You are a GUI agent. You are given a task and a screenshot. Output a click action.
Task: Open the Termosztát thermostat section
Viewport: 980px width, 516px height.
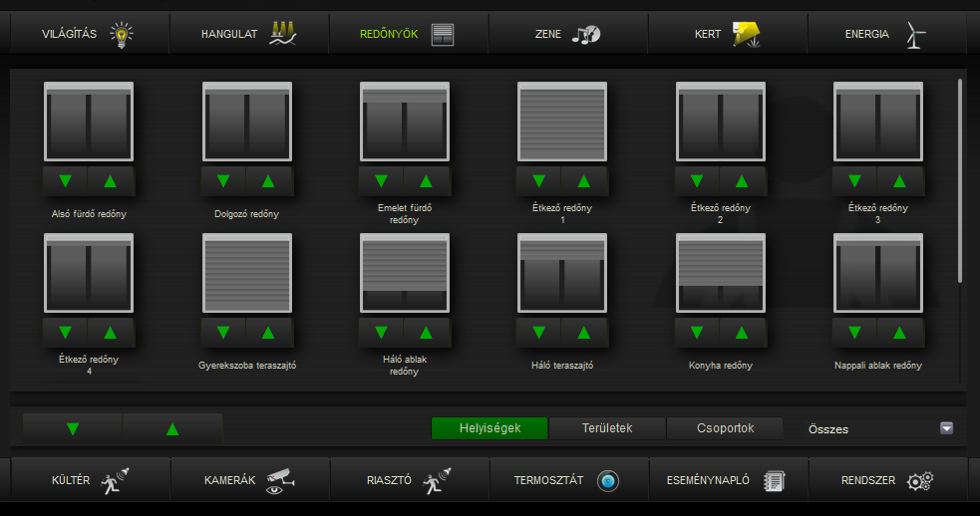[568, 480]
